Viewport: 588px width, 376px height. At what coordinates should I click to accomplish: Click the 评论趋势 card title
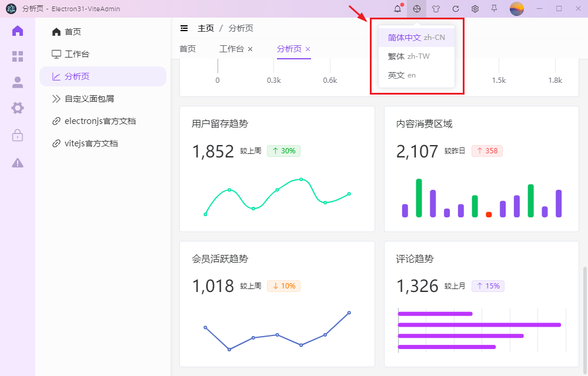click(415, 258)
